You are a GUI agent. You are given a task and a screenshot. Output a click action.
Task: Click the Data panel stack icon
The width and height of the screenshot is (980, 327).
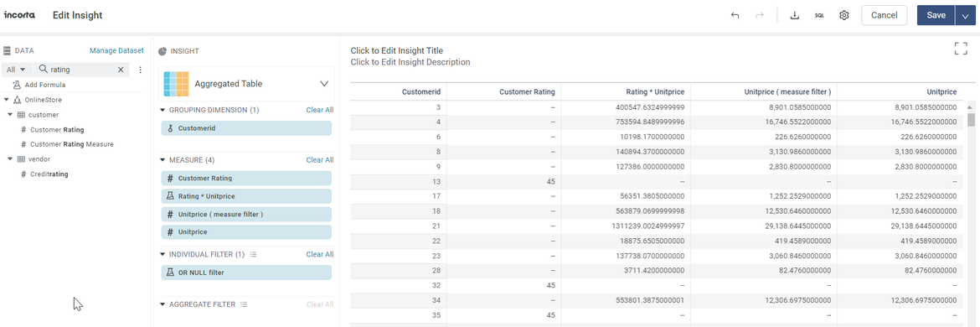tap(7, 50)
